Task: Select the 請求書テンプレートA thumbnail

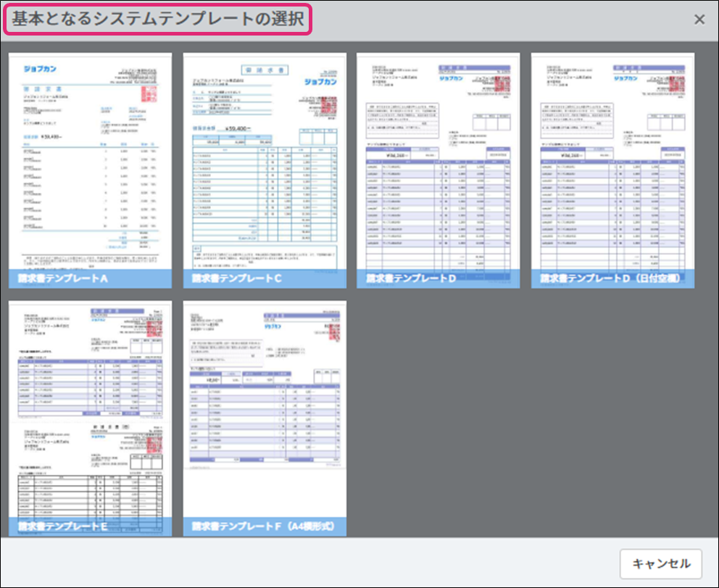Action: pyautogui.click(x=90, y=163)
